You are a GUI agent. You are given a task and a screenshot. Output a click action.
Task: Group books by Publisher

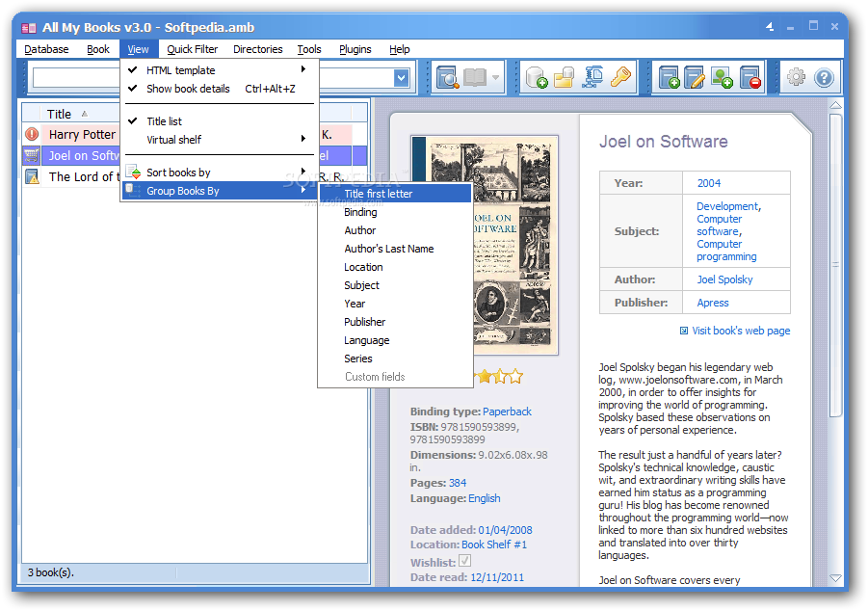click(x=395, y=322)
